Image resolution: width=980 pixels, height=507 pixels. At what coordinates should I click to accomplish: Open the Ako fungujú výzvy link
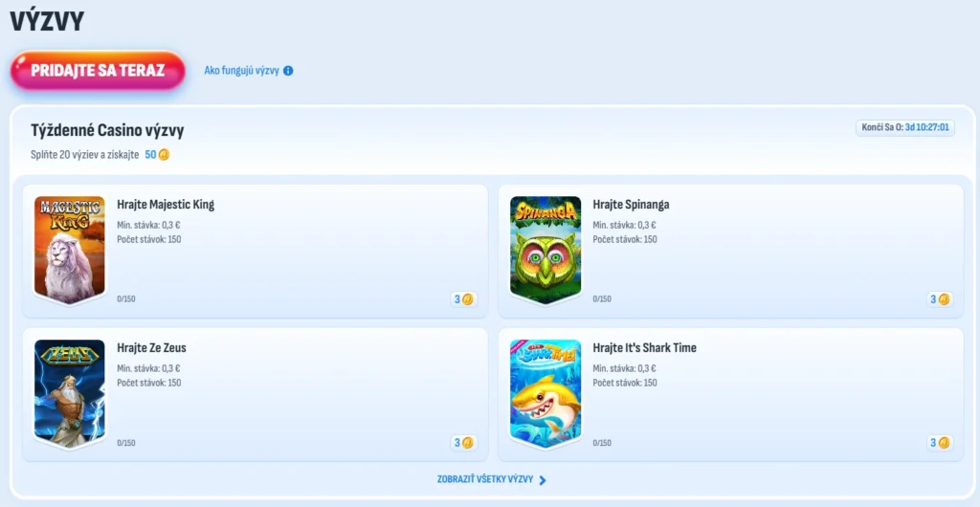(241, 71)
